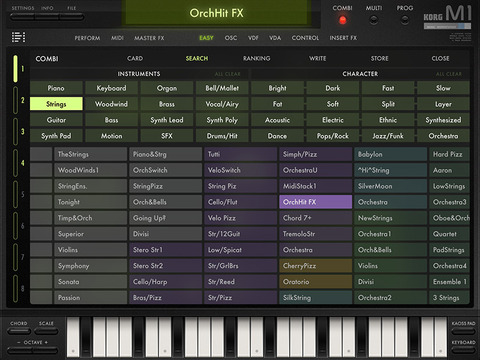
Task: Switch to VDA page
Action: tap(275, 38)
